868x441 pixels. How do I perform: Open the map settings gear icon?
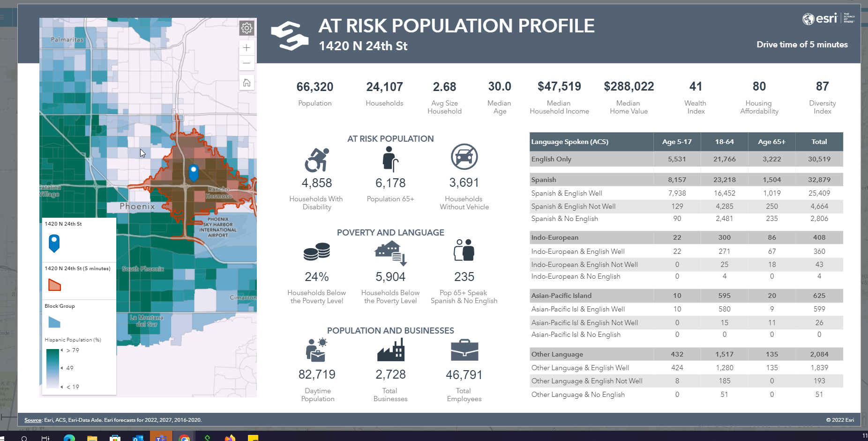[x=246, y=28]
